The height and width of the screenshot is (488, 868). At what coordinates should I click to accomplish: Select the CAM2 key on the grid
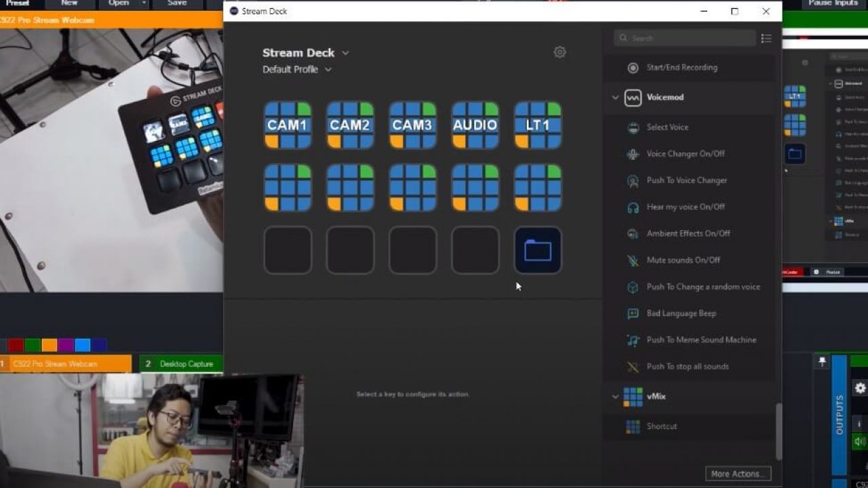tap(350, 125)
